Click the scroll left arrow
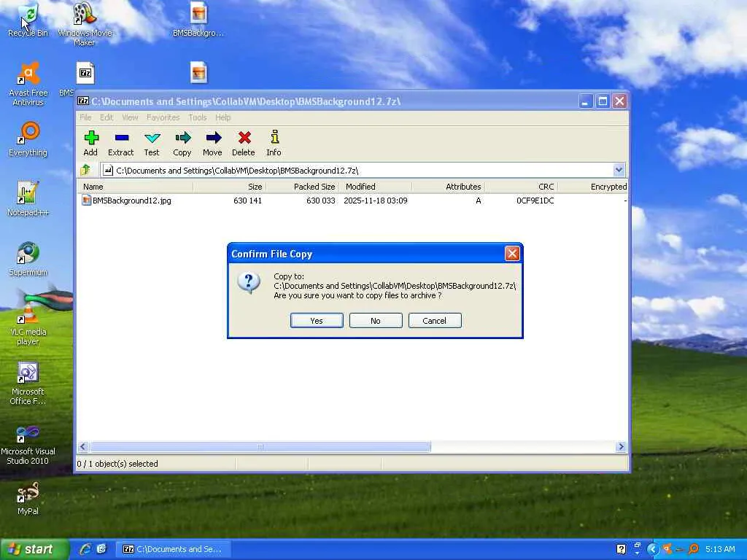This screenshot has width=747, height=560. (x=83, y=447)
